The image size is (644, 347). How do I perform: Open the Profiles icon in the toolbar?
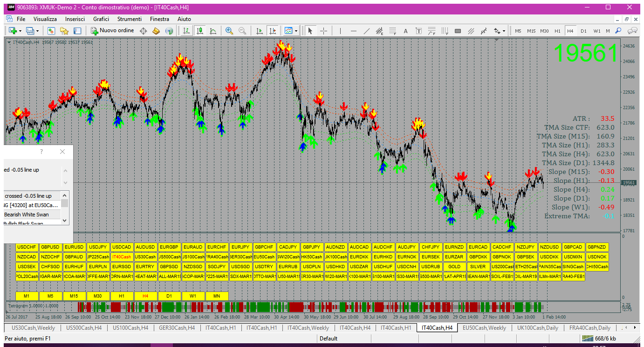click(x=30, y=31)
